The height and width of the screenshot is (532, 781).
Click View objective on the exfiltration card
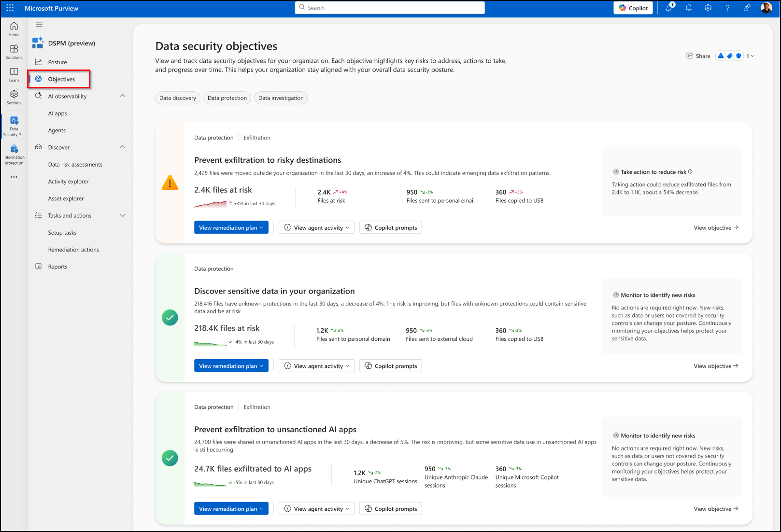point(716,227)
